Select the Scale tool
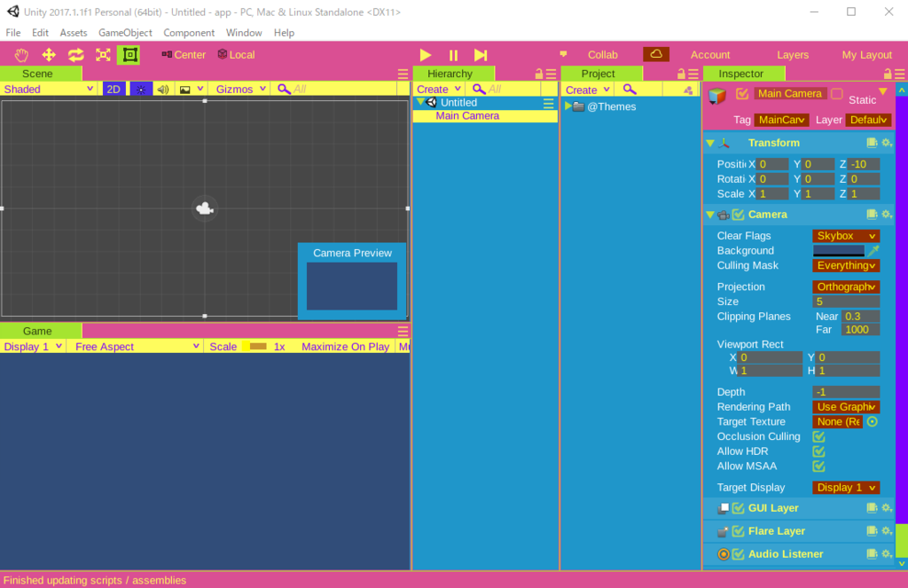 102,54
